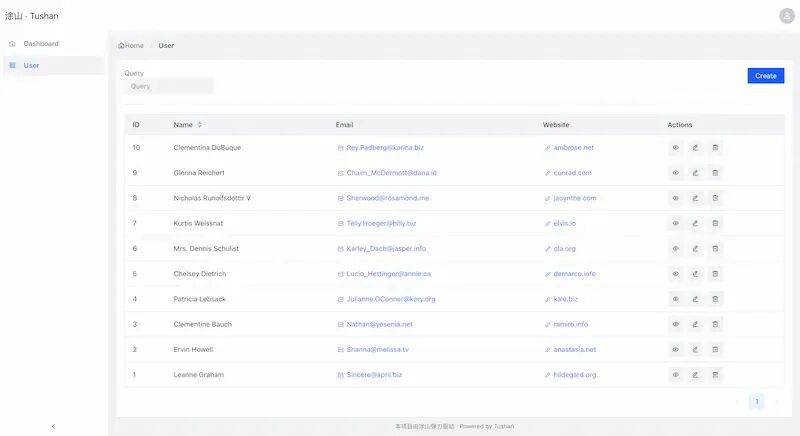Edit the Kurtis Weissnat row

[695, 223]
